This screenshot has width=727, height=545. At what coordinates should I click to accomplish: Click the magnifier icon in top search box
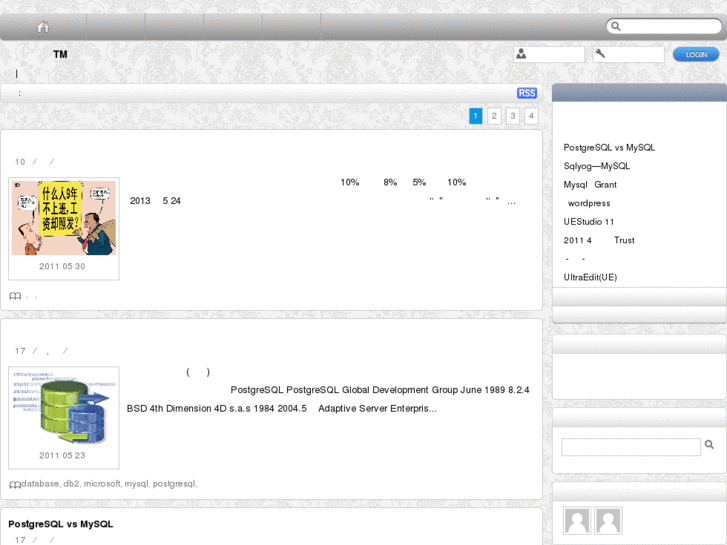[x=616, y=26]
